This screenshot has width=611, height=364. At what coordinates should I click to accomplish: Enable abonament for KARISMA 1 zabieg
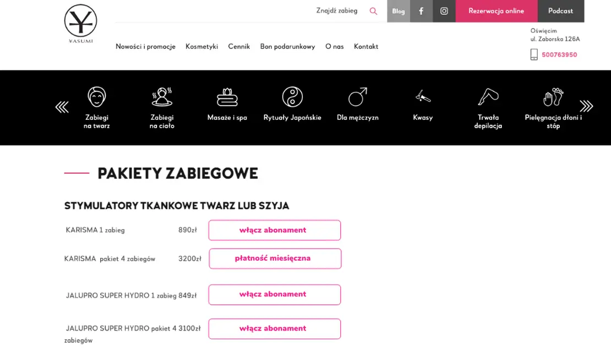coord(274,230)
